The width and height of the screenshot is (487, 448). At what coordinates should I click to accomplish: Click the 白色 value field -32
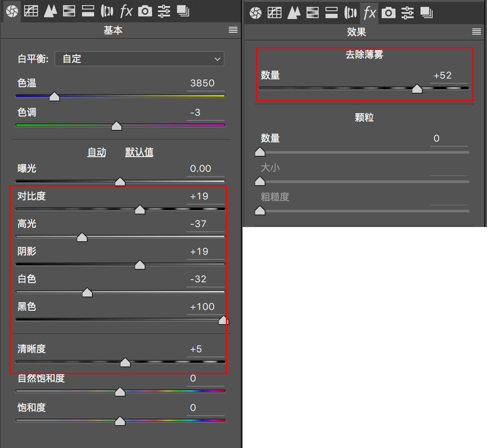(206, 279)
